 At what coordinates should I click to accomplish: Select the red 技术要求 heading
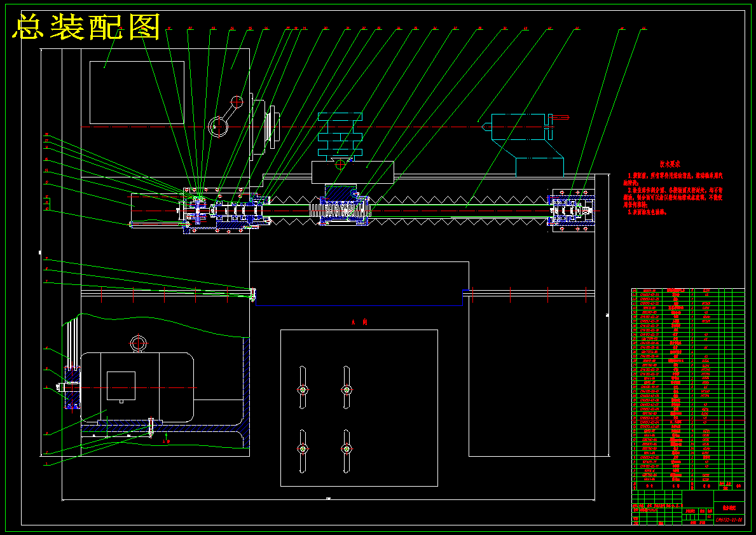(670, 165)
